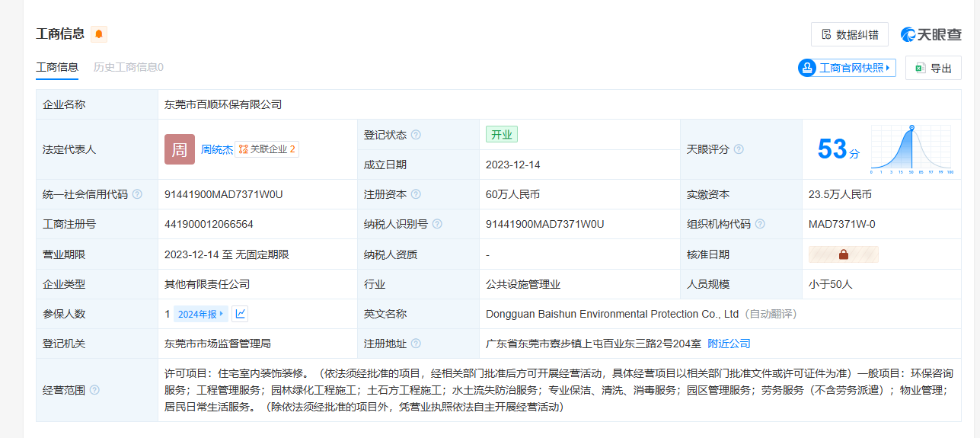Click the red 周 avatar thumbnail
980x438 pixels.
click(x=180, y=149)
